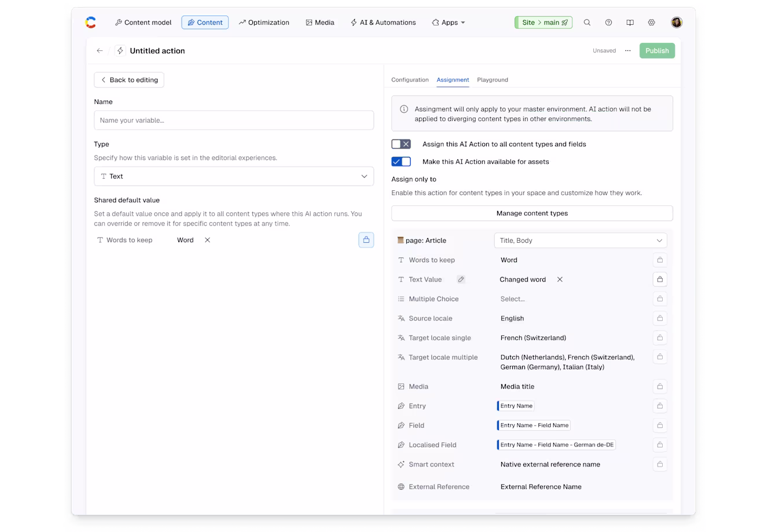Switch to the Configuration tab
Screen dimensions: 764x532
410,80
